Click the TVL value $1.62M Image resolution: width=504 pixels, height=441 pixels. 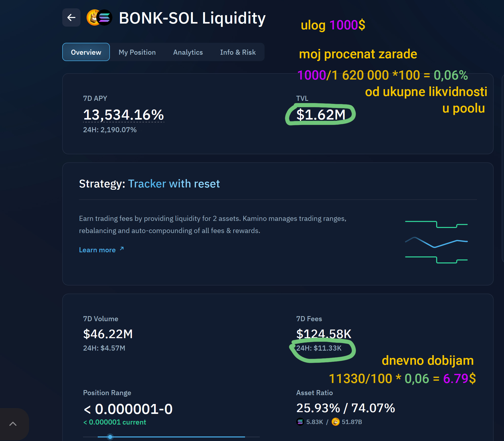point(321,115)
